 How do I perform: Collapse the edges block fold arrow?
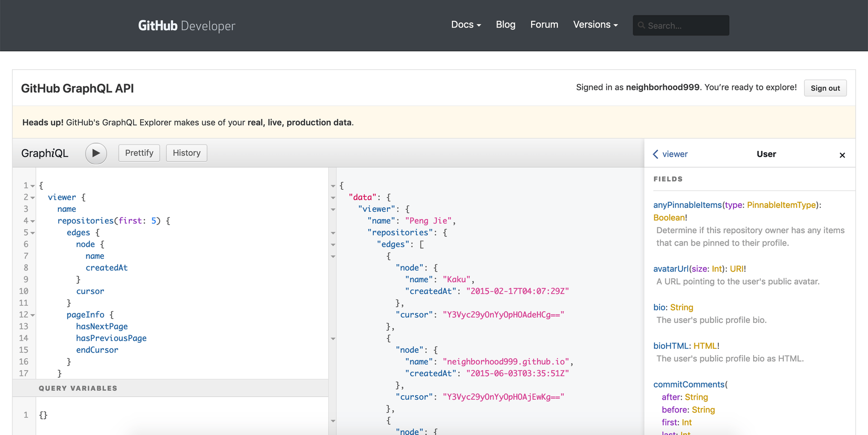click(x=33, y=233)
